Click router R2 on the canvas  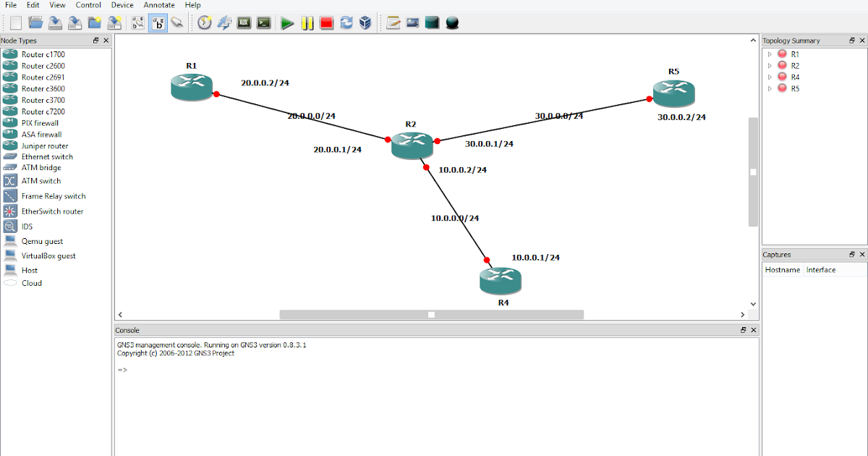(412, 145)
